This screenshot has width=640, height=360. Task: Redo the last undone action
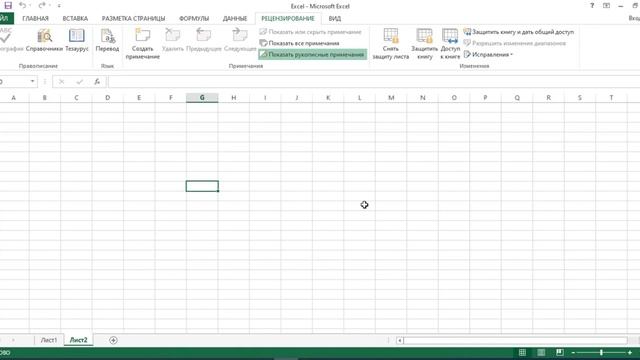[x=42, y=5]
